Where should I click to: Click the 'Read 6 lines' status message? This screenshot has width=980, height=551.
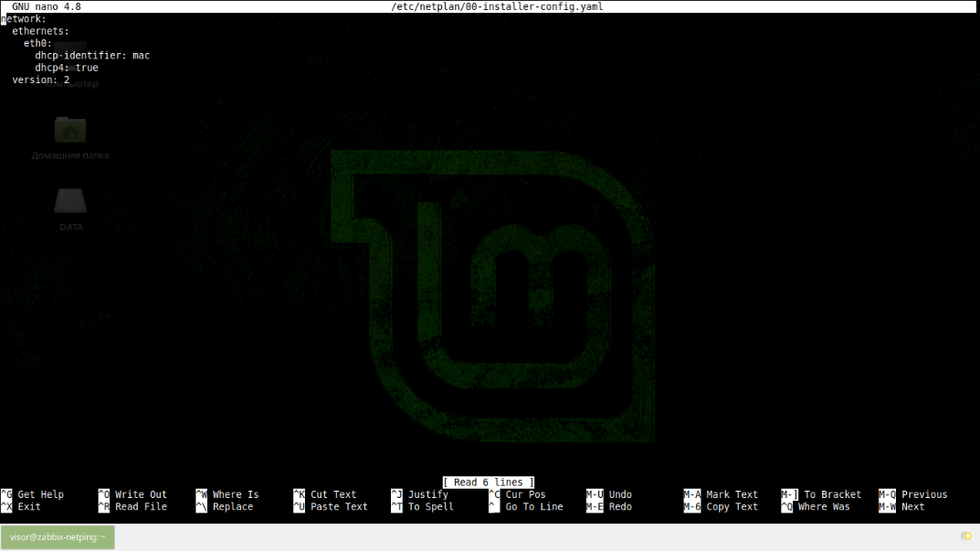(489, 482)
